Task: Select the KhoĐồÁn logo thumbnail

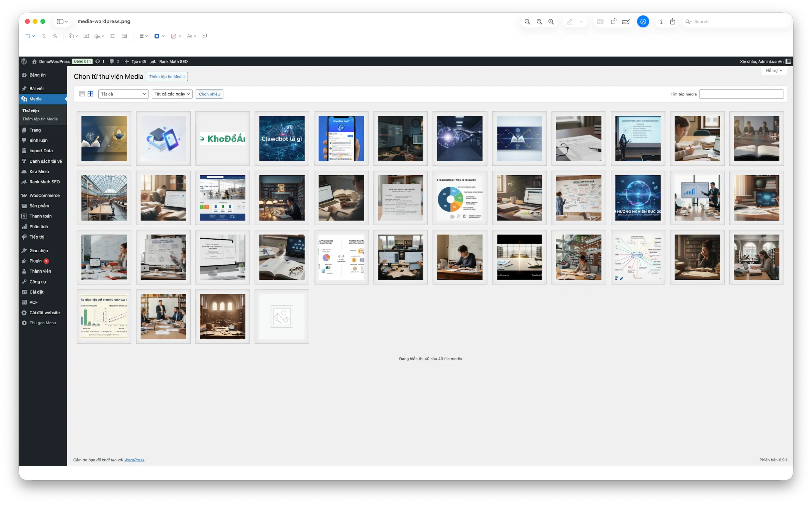Action: (222, 139)
